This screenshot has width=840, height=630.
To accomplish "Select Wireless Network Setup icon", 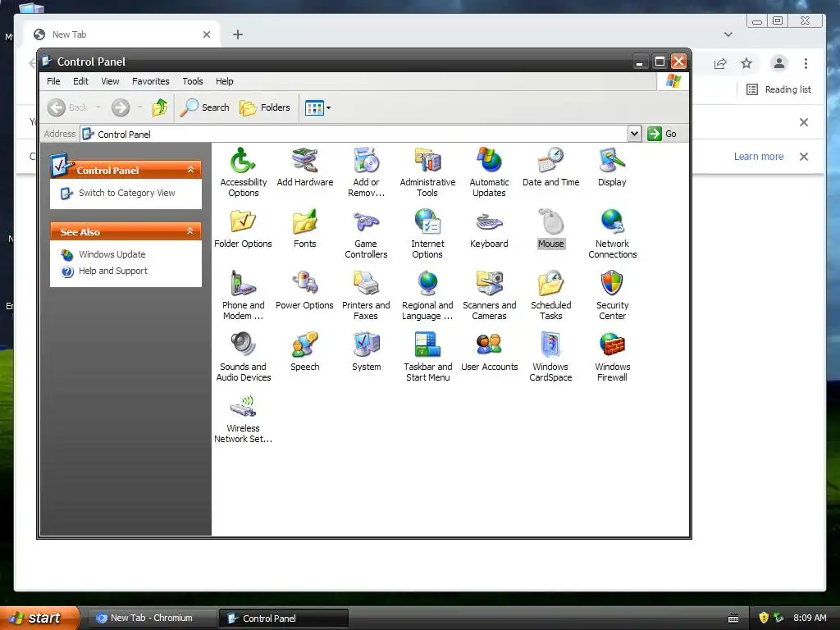I will 243,407.
